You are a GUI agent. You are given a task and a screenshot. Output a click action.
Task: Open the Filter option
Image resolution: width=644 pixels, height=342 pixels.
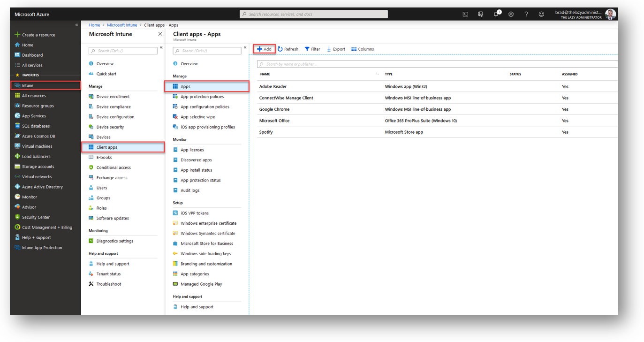(x=312, y=49)
